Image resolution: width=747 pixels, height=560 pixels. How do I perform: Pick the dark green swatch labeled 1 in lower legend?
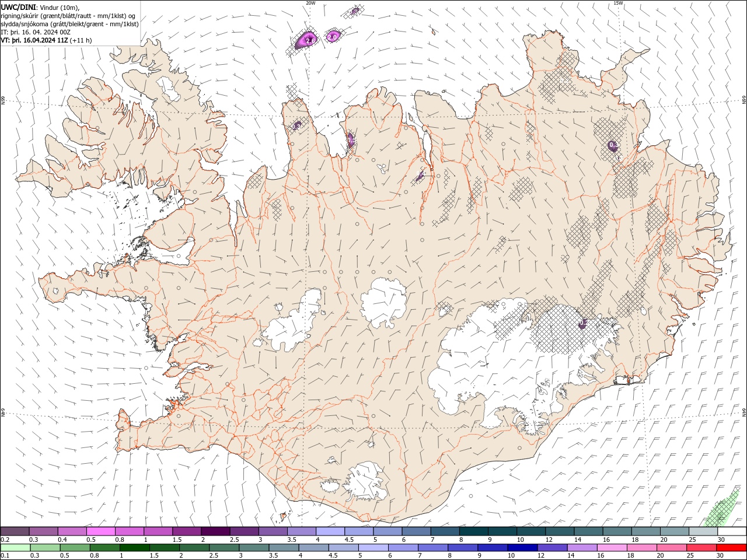pos(134,548)
